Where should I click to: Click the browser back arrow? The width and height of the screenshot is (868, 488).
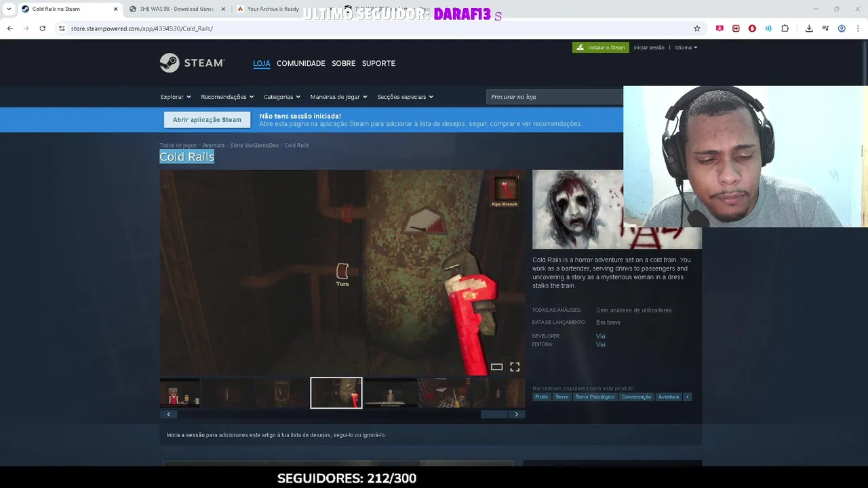9,28
